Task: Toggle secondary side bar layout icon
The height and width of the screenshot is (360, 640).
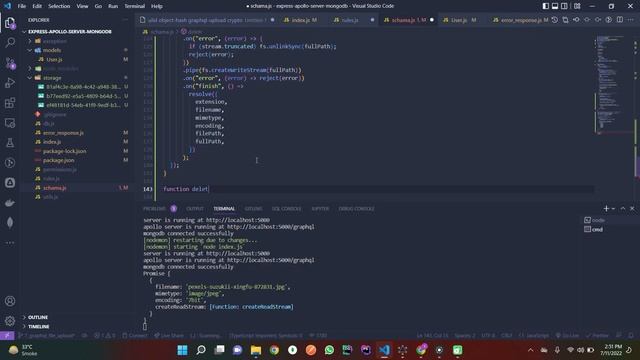Action: (564, 6)
